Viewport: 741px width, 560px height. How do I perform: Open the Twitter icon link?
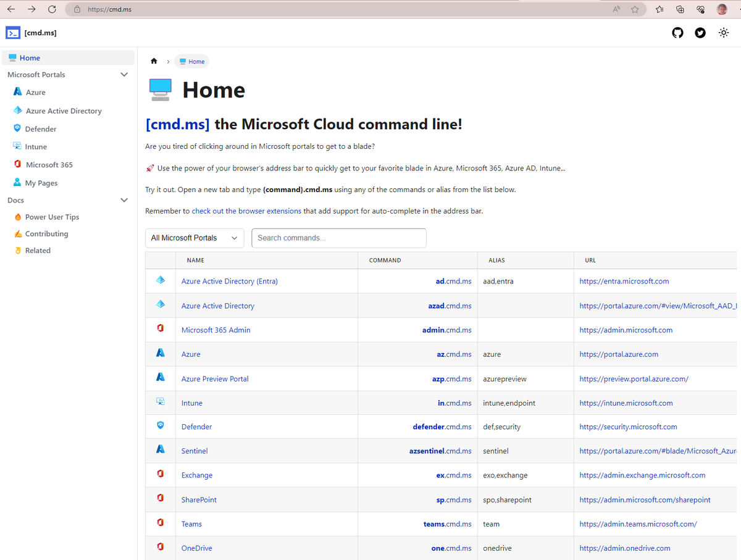(700, 33)
